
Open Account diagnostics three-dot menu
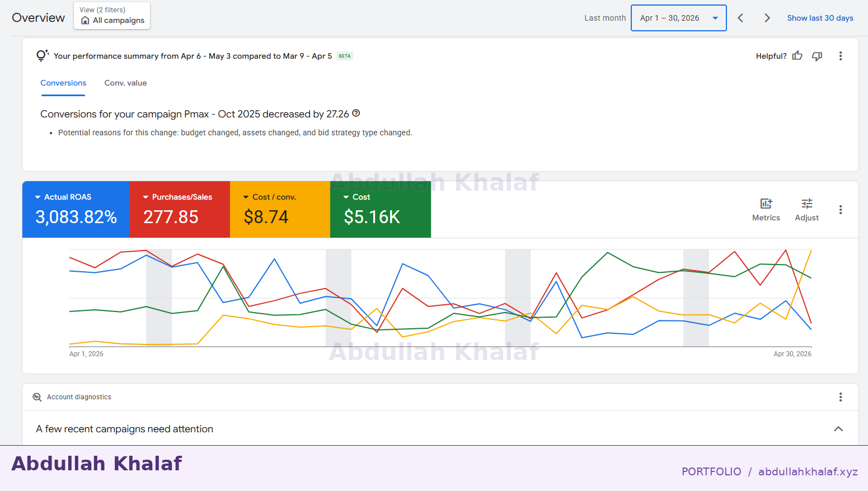pyautogui.click(x=841, y=397)
